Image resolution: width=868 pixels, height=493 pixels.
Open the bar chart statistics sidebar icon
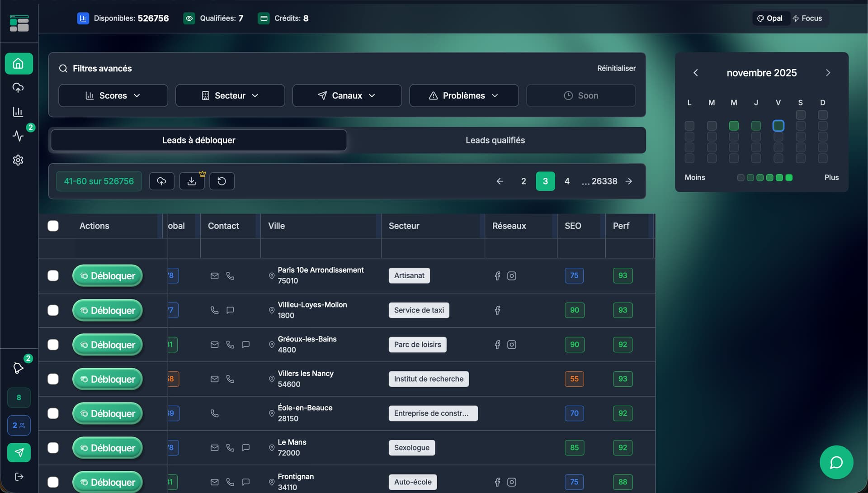[x=18, y=112]
